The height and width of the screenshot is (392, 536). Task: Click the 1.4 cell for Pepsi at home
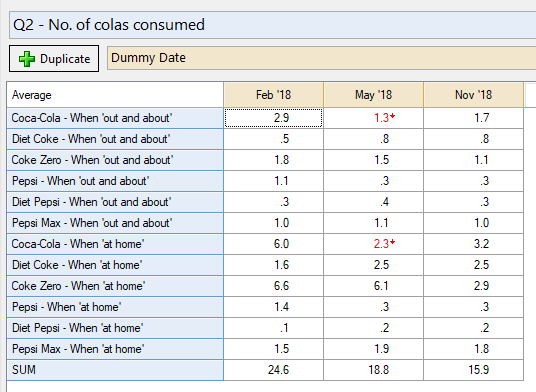pyautogui.click(x=273, y=307)
